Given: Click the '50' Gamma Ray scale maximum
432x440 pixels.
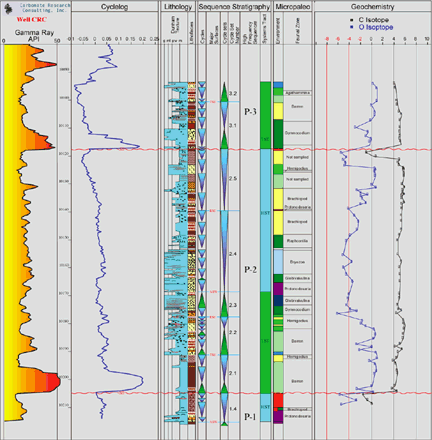Looking at the screenshot, I should click(57, 41).
